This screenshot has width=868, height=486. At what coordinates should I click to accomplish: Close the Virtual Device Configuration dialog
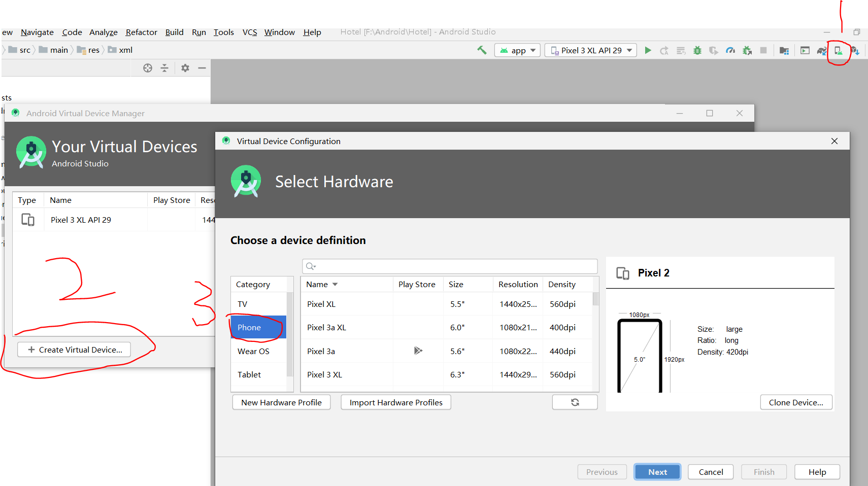pyautogui.click(x=834, y=141)
